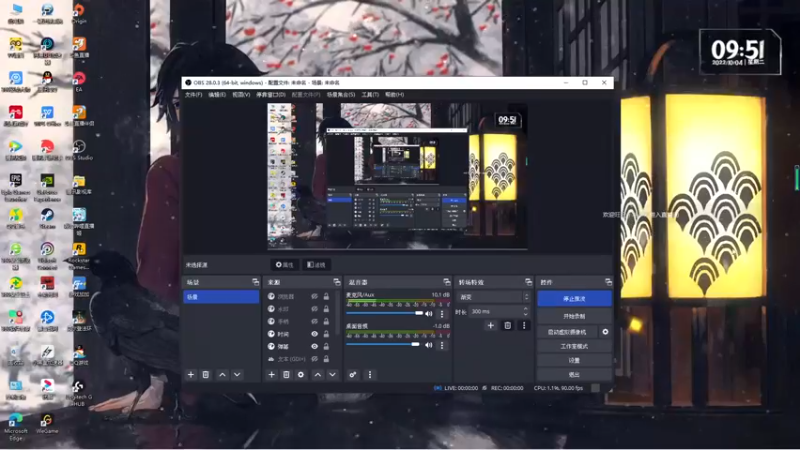
Task: Hide the 弹幕 source via eye icon
Action: [314, 346]
